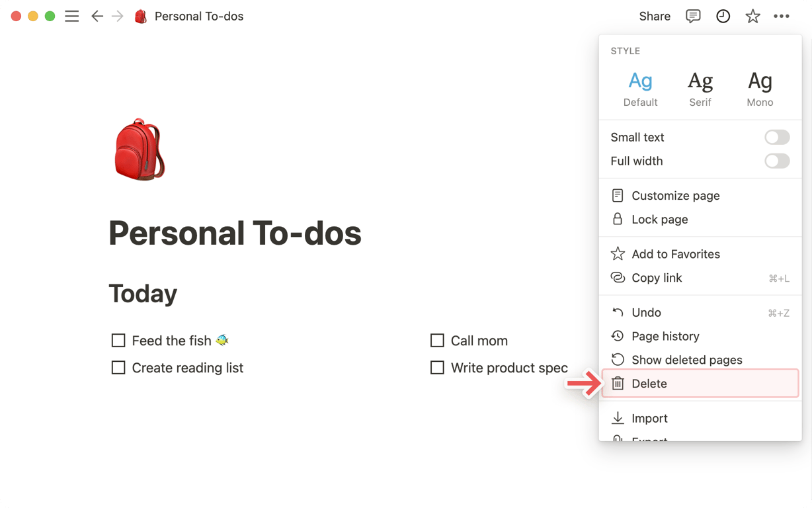Check the Feed the fish checkbox
Image resolution: width=812 pixels, height=508 pixels.
[x=118, y=341]
